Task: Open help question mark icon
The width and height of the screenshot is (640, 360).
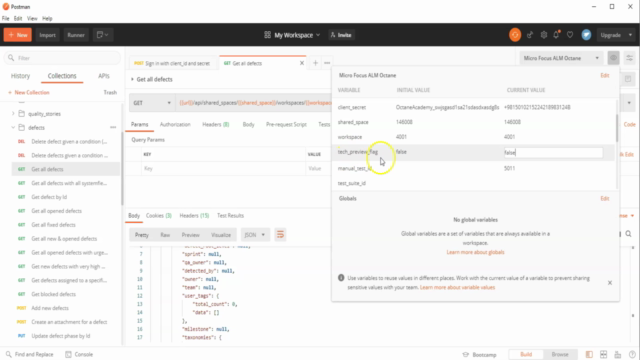Action: [x=632, y=354]
